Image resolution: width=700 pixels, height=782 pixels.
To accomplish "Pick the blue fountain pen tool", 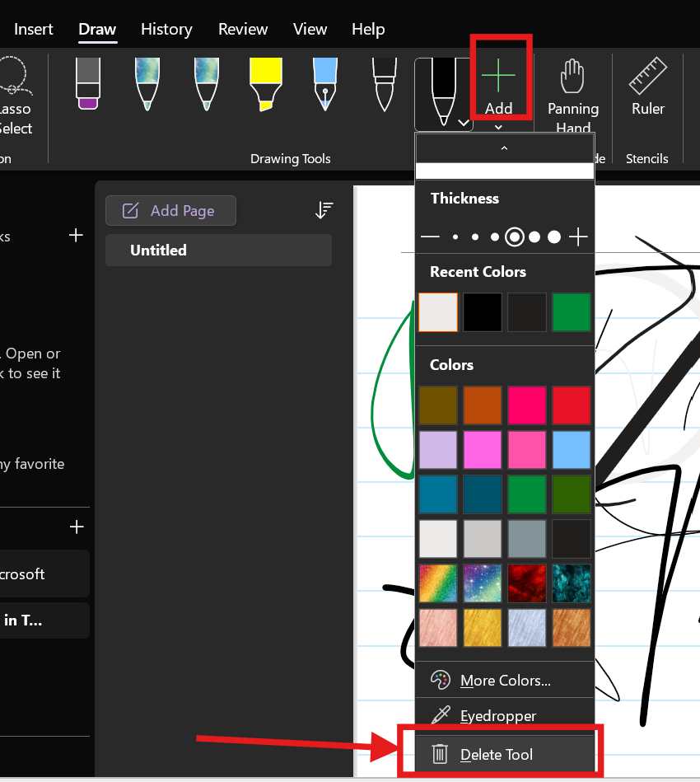I will [x=325, y=83].
